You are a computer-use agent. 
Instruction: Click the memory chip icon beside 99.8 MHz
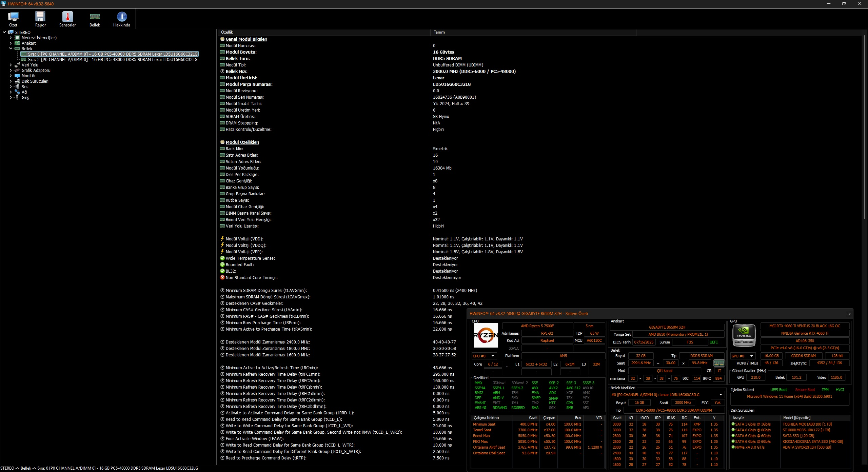pyautogui.click(x=719, y=363)
